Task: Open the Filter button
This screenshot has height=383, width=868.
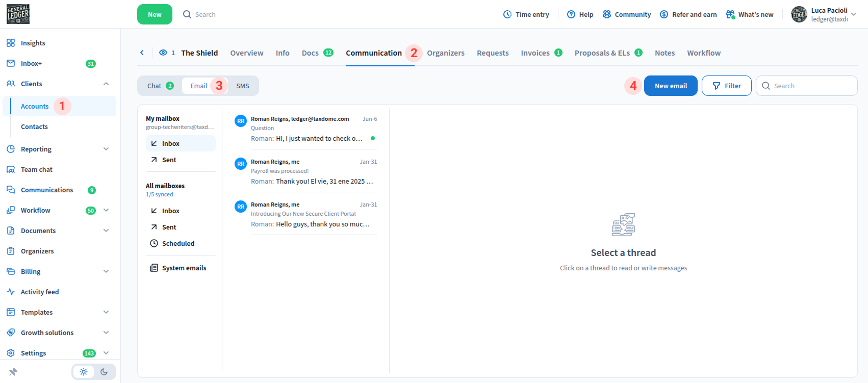Action: coord(726,86)
